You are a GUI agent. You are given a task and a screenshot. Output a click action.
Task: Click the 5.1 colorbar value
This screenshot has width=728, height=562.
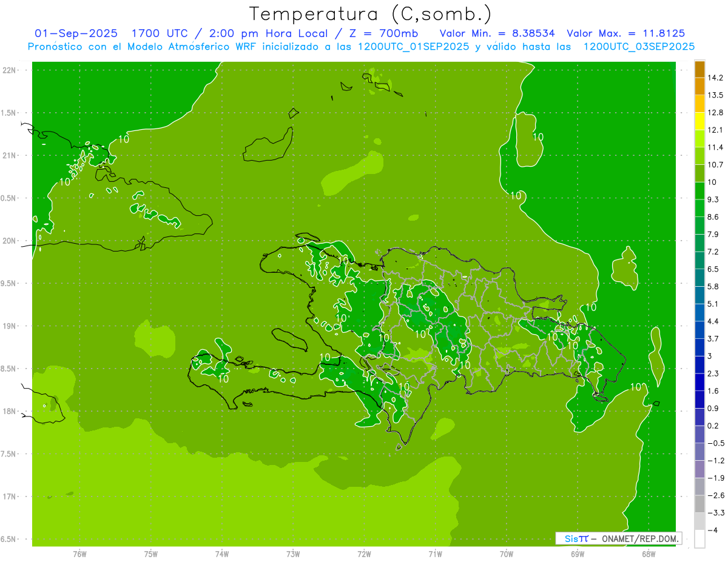[x=713, y=304]
